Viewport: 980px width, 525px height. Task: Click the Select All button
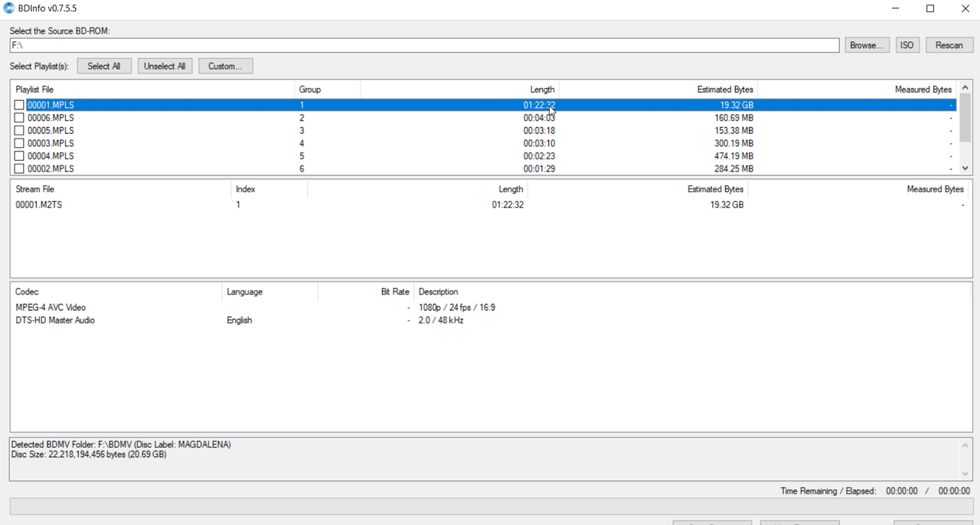[104, 66]
